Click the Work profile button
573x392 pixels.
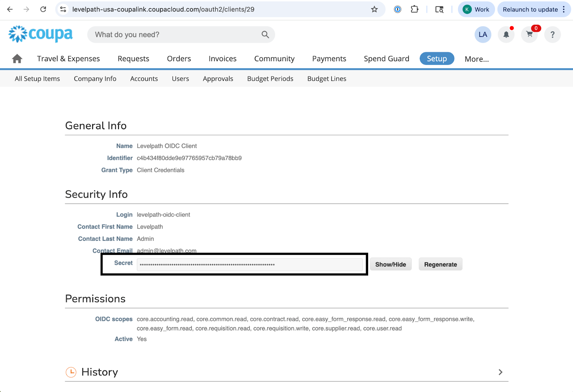476,10
